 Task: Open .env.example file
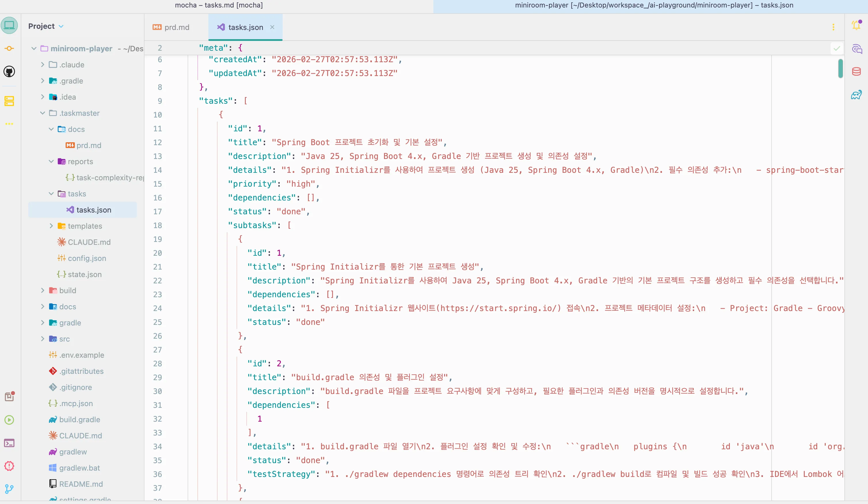click(76, 355)
